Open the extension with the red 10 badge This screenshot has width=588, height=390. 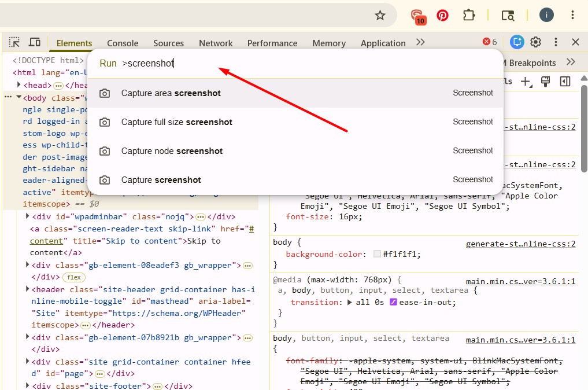pos(419,17)
